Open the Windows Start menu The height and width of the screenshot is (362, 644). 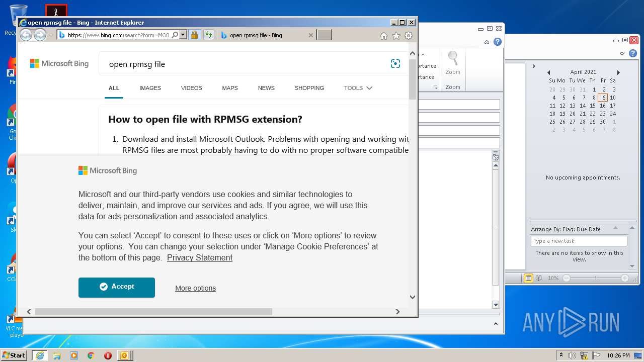(14, 355)
